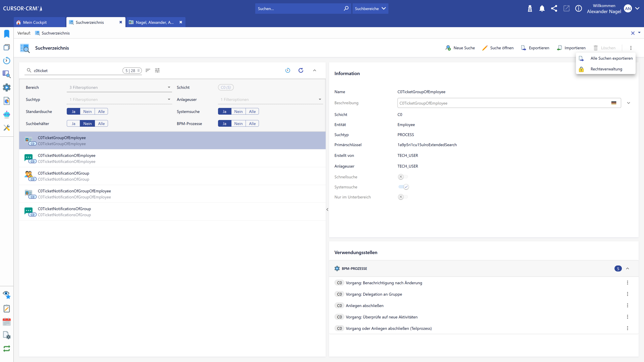Open the Bereich filter dropdown
The image size is (644, 362).
[120, 87]
